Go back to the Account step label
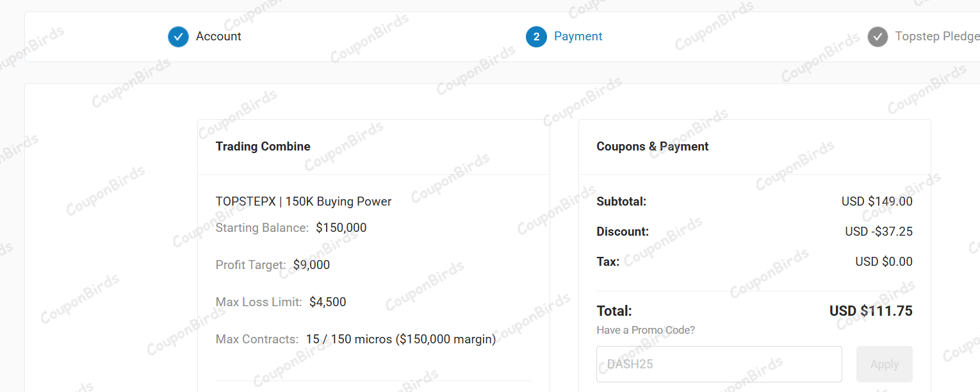Screen dimensions: 980x392 tap(218, 37)
